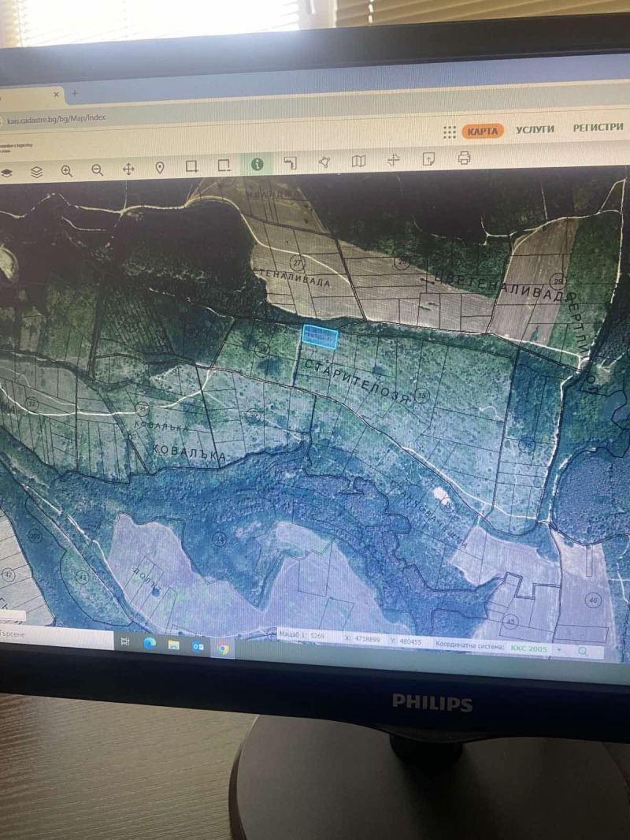Click the print map icon

pos(464,158)
